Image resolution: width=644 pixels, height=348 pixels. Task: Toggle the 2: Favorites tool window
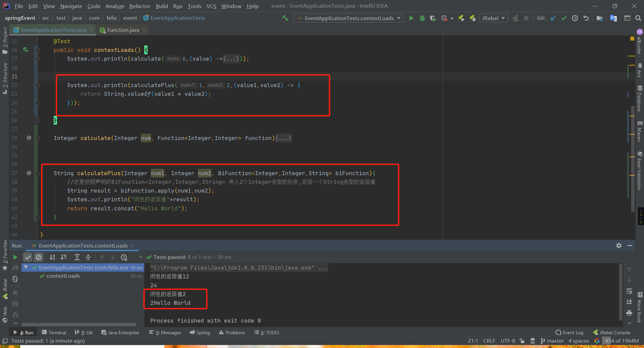point(5,255)
